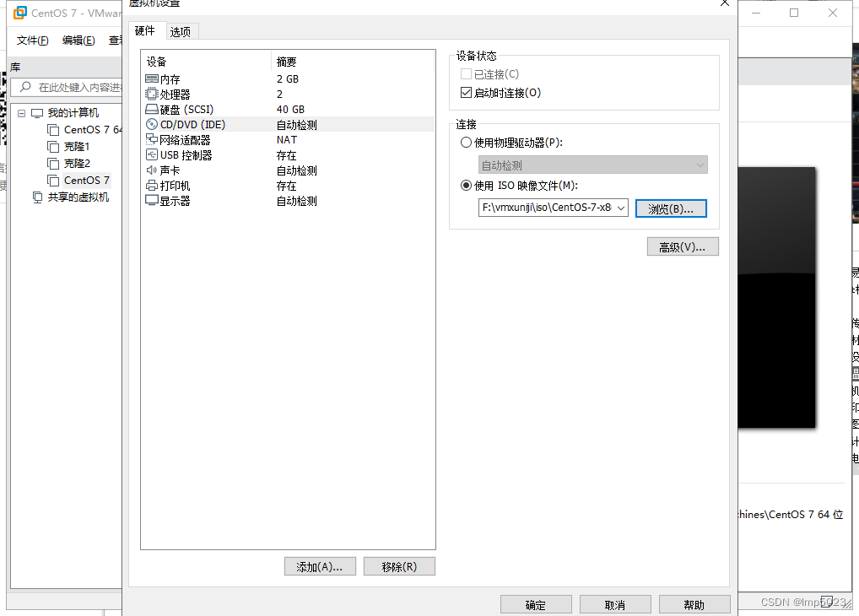Switch to the 选项 tab
Viewport: 859px width, 616px height.
click(x=181, y=32)
